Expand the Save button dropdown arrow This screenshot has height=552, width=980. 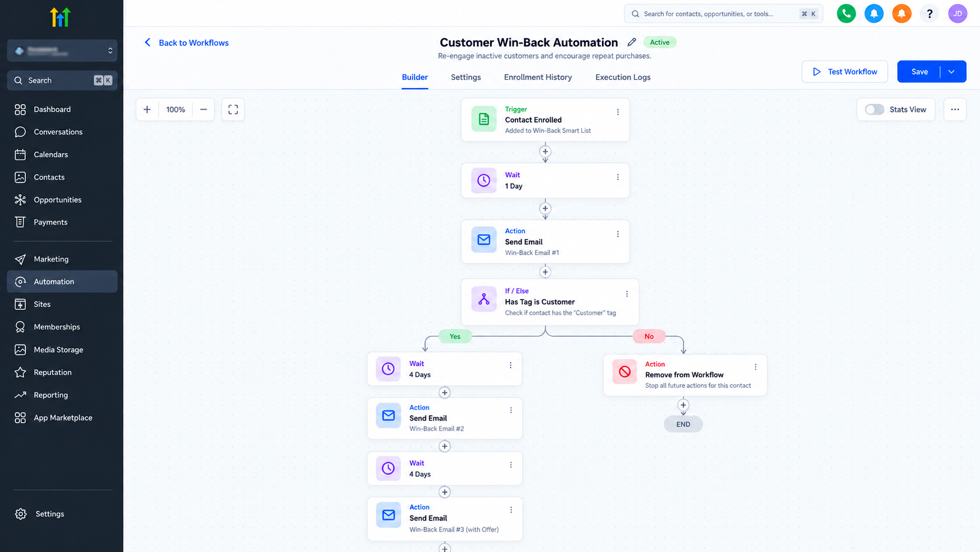(x=952, y=72)
